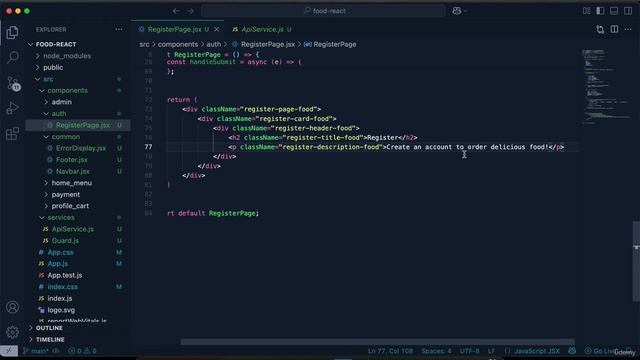640x360 pixels.
Task: Split the editor to the right
Action: [614, 29]
